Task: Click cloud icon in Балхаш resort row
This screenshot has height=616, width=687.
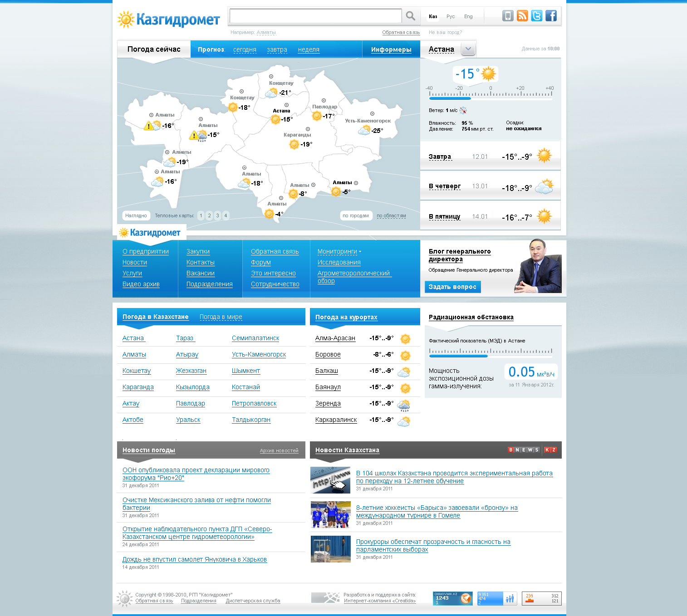Action: 404,372
